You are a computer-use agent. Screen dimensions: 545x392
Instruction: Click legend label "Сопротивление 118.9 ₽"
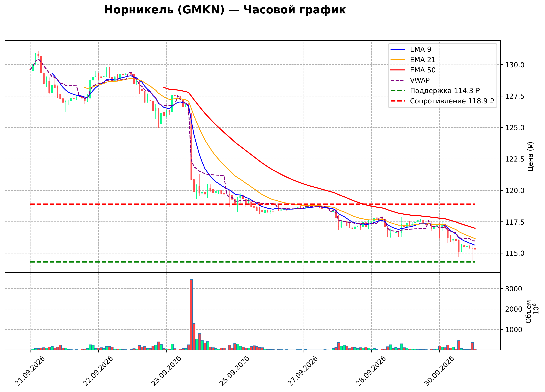(452, 101)
